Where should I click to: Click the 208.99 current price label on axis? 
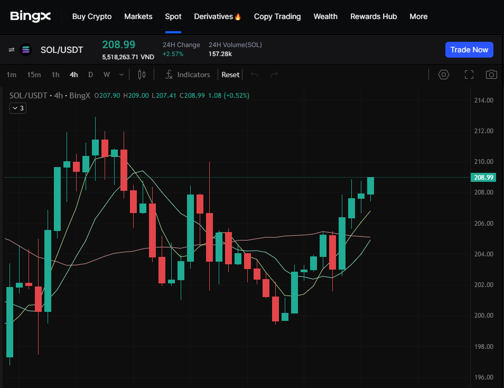click(483, 177)
